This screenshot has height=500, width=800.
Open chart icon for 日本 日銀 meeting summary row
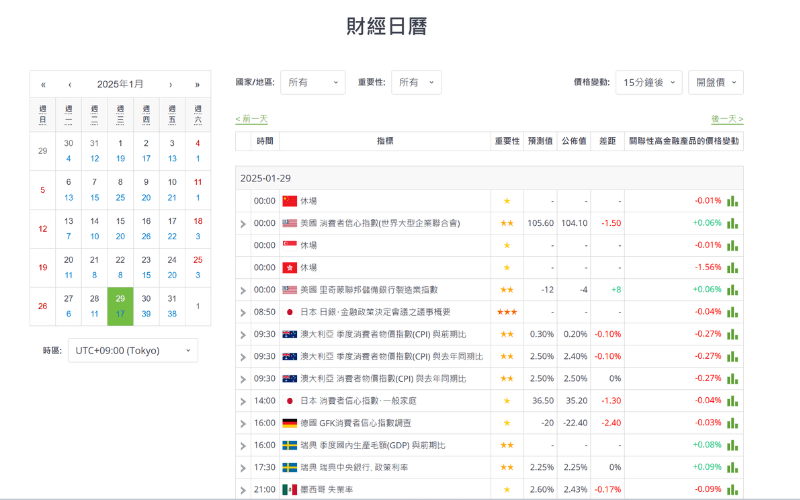coord(733,311)
